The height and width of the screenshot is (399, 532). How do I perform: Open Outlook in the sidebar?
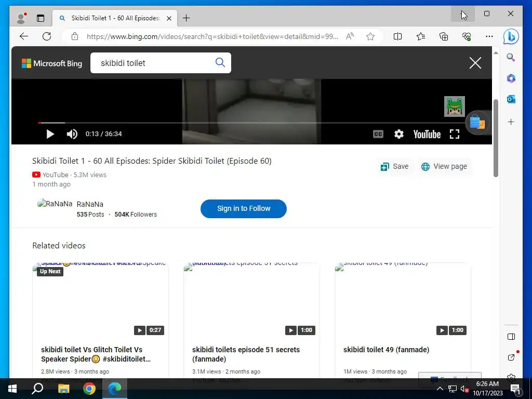(511, 99)
